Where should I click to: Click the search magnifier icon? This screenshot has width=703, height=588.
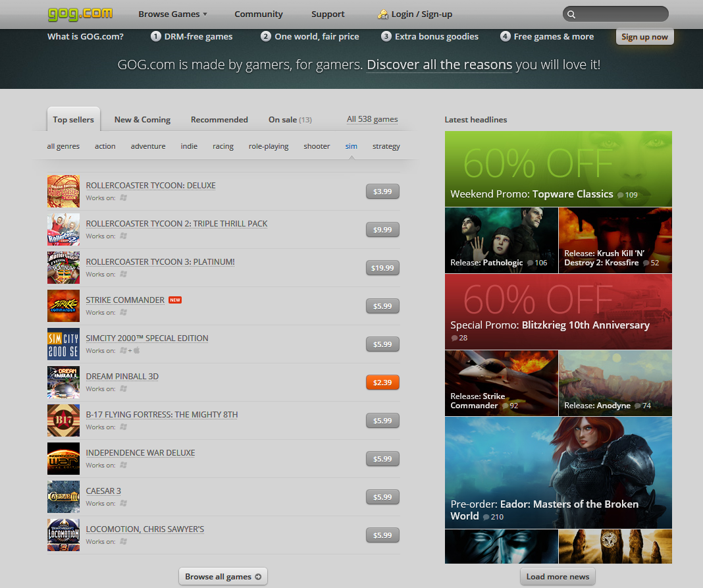571,14
